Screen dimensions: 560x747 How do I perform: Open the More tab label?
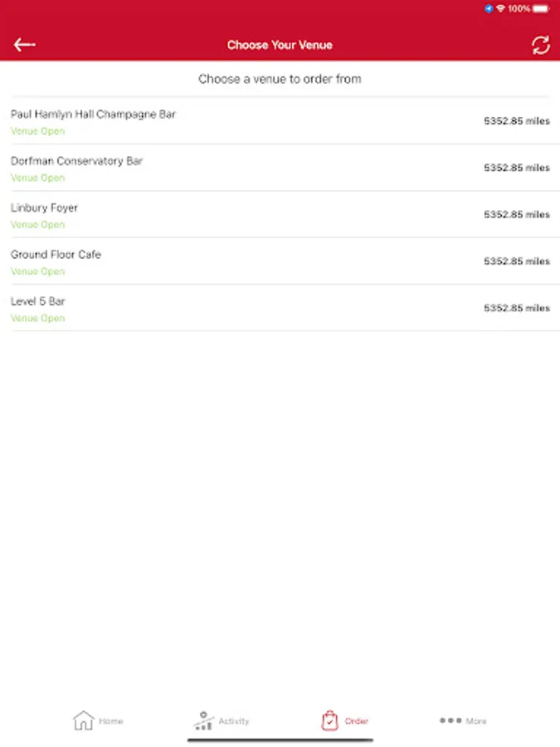[x=476, y=721]
